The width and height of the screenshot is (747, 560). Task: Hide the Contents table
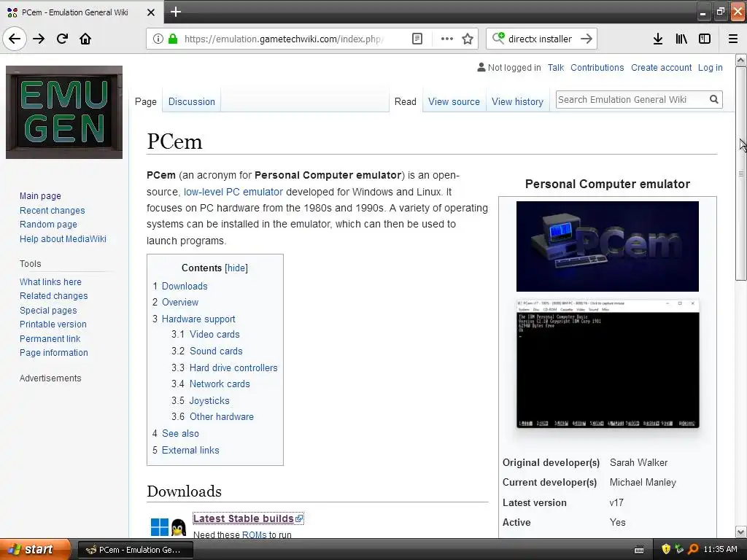(236, 268)
